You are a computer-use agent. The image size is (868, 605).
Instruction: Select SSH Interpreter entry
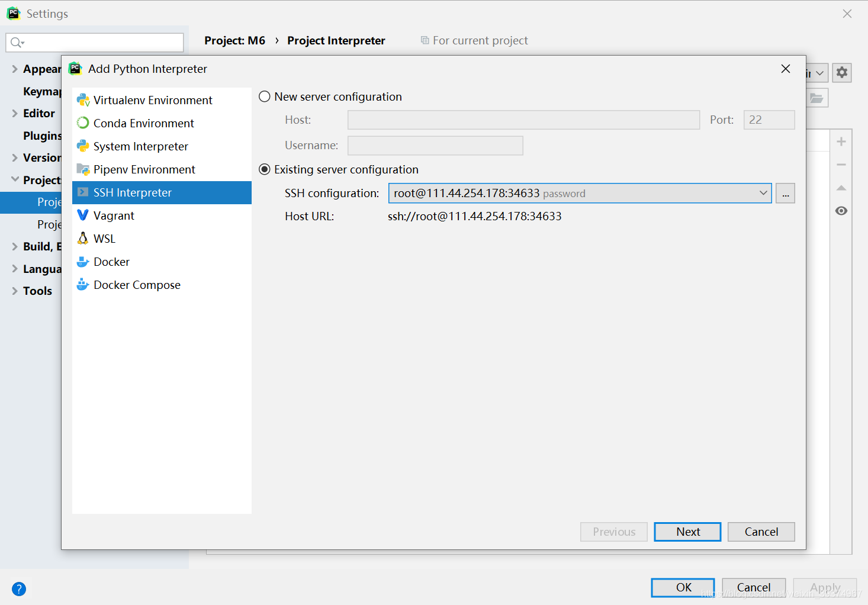pos(162,192)
